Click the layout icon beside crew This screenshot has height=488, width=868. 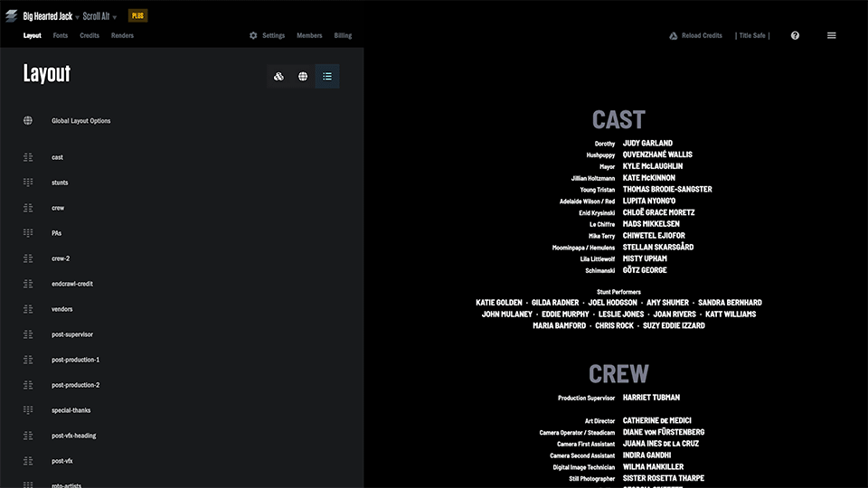click(x=28, y=208)
